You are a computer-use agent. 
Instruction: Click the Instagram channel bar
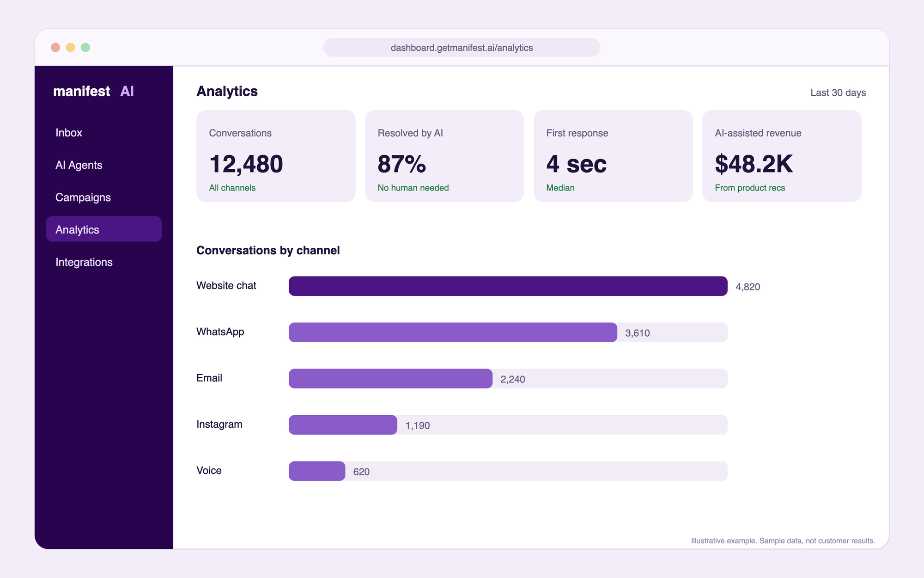coord(343,425)
